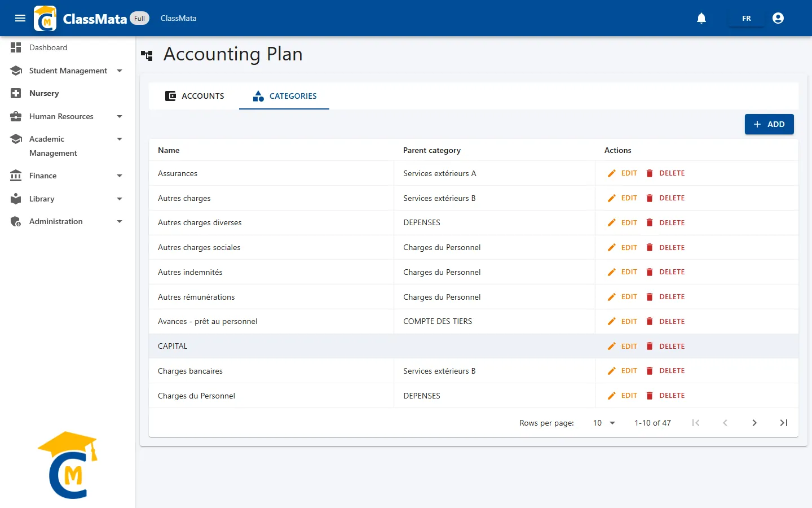Open Dashboard from the sidebar
This screenshot has height=508, width=812.
pos(68,47)
